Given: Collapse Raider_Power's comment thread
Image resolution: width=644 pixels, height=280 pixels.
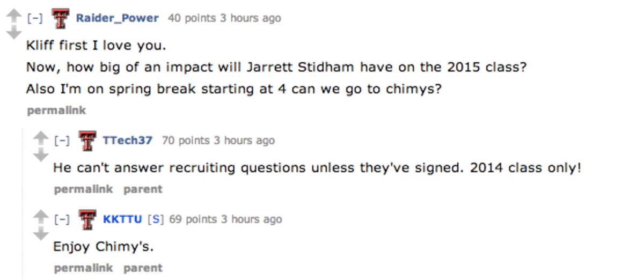Looking at the screenshot, I should tap(35, 18).
